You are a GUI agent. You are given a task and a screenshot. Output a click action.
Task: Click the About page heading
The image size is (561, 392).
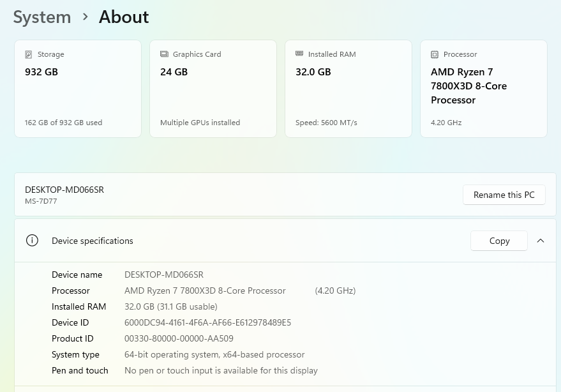[124, 17]
